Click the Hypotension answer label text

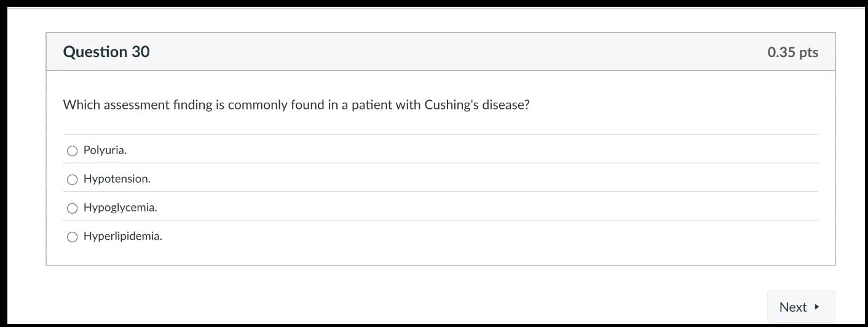[x=117, y=179]
